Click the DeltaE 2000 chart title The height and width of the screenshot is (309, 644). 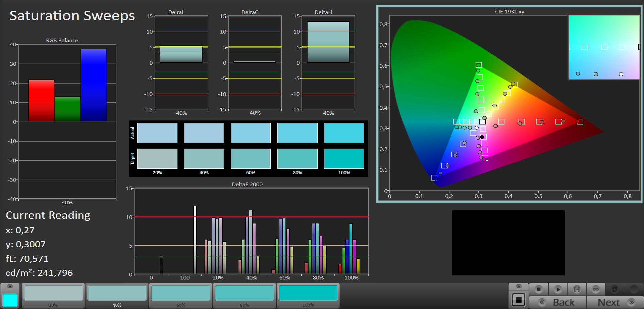(247, 184)
